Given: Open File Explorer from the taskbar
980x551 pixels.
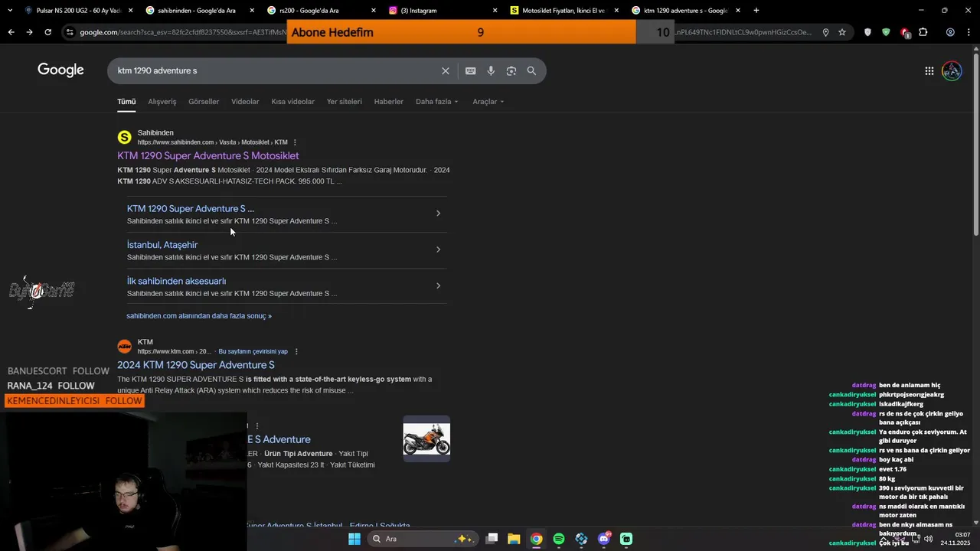Looking at the screenshot, I should [x=514, y=539].
